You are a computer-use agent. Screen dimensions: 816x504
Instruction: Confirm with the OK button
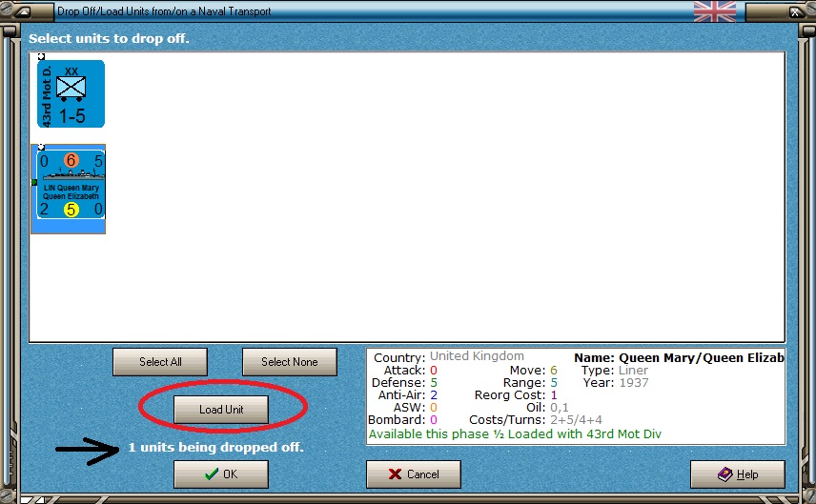pyautogui.click(x=221, y=474)
